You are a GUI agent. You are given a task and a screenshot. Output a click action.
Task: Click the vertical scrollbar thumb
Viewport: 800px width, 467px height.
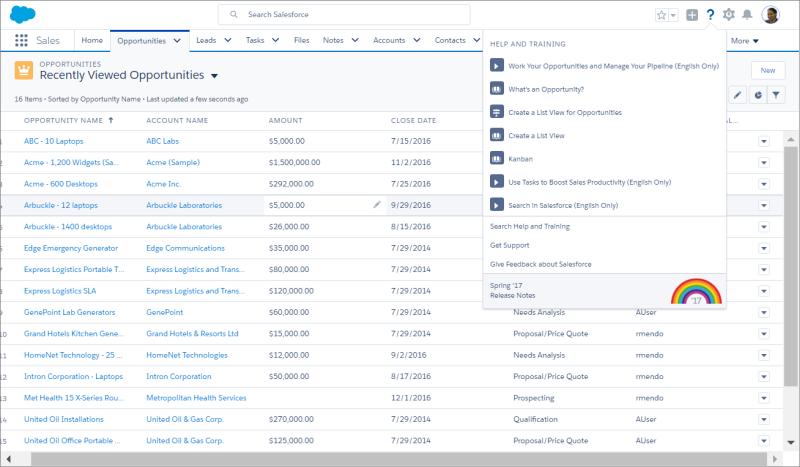pyautogui.click(x=790, y=265)
